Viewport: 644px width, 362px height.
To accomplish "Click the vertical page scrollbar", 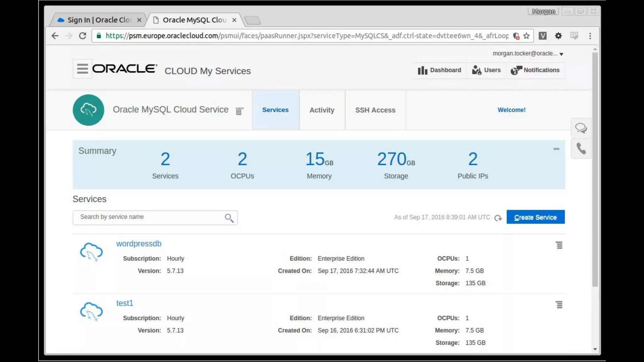I will coord(595,170).
